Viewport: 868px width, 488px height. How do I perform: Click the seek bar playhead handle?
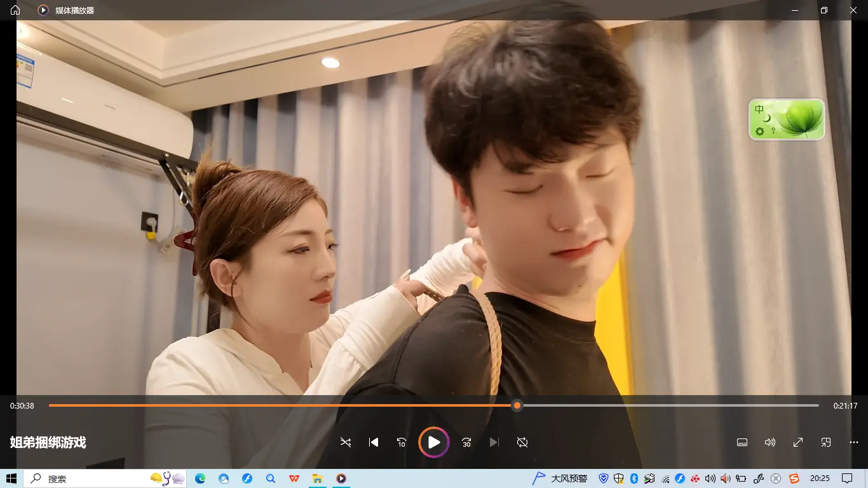[517, 405]
